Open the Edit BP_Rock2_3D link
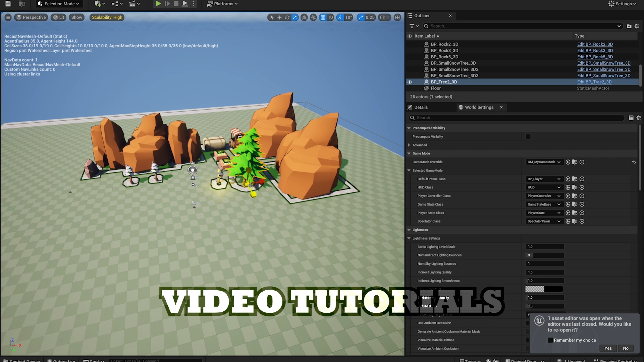Image resolution: width=644 pixels, height=362 pixels. pyautogui.click(x=595, y=44)
